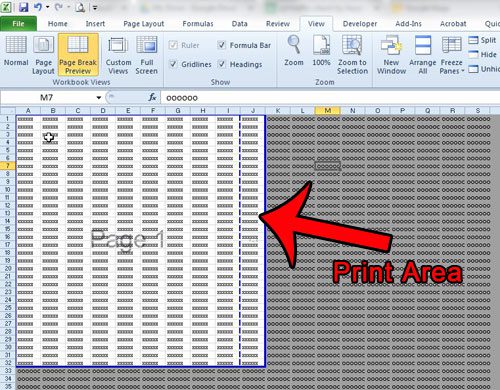The width and height of the screenshot is (500, 390).
Task: Open a New Window
Action: 391,55
